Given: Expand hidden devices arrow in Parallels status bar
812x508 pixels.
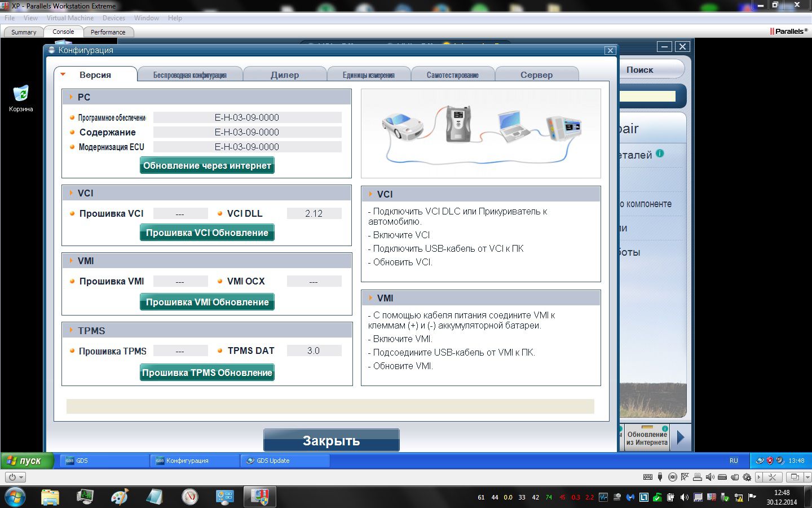Looking at the screenshot, I should [758, 477].
